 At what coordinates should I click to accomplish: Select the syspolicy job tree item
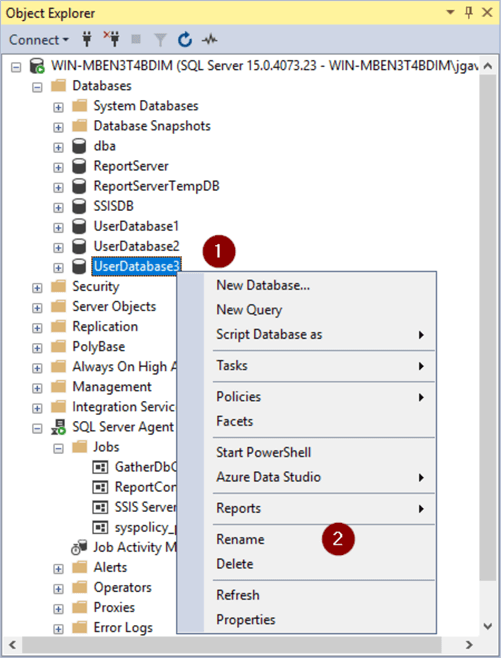pyautogui.click(x=145, y=527)
